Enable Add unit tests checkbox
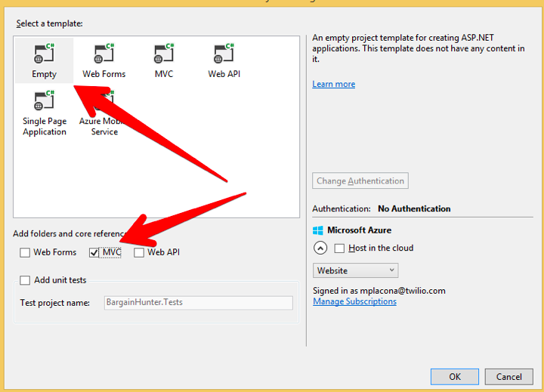The width and height of the screenshot is (544, 392). pyautogui.click(x=25, y=280)
